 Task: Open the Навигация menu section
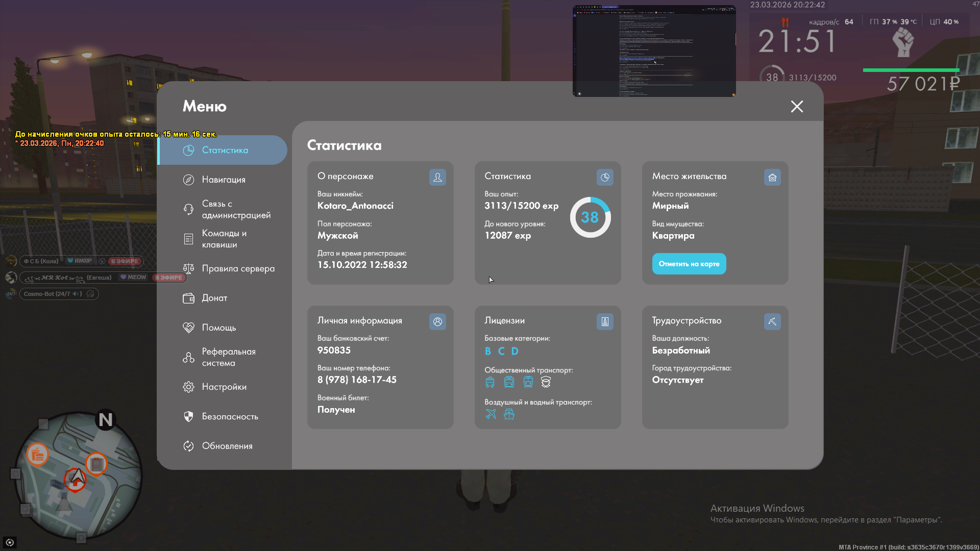pos(224,180)
